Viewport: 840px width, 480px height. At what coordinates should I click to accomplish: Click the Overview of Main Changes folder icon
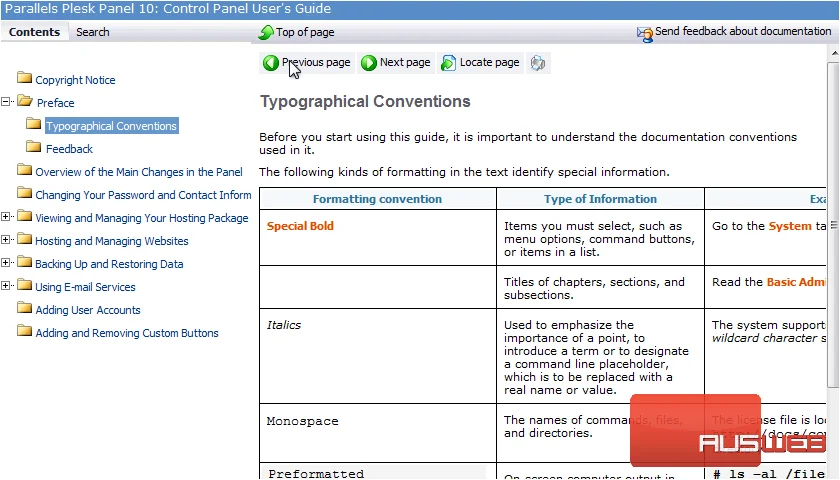tap(24, 170)
